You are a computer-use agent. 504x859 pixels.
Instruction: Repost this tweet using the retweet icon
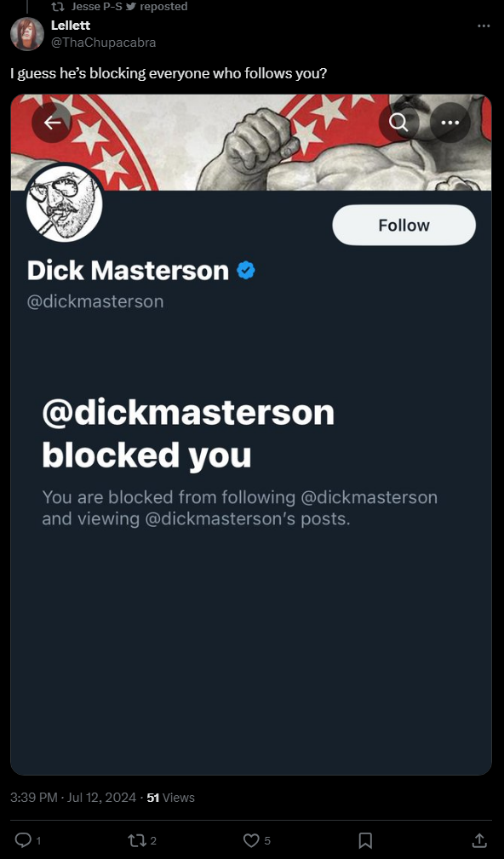coord(141,839)
